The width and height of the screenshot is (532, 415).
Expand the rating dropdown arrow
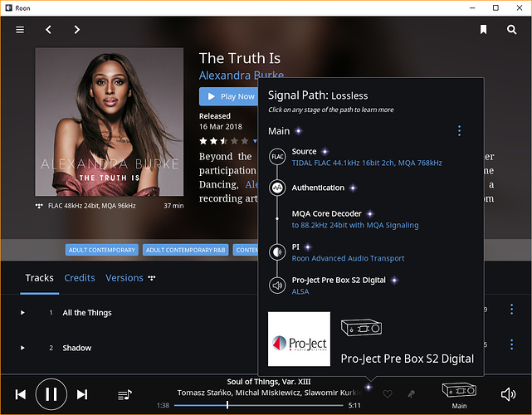(x=255, y=141)
